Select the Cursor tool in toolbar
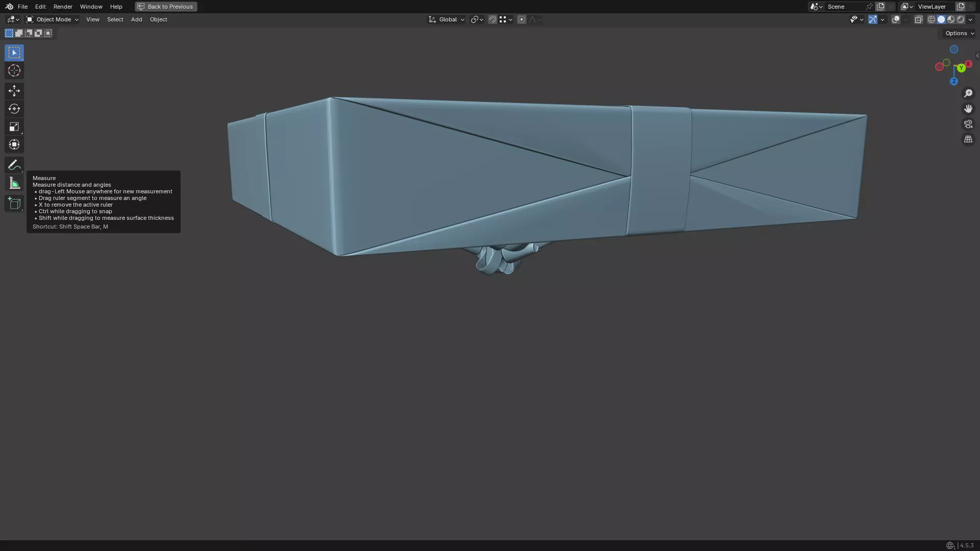The height and width of the screenshot is (551, 980). 14,71
